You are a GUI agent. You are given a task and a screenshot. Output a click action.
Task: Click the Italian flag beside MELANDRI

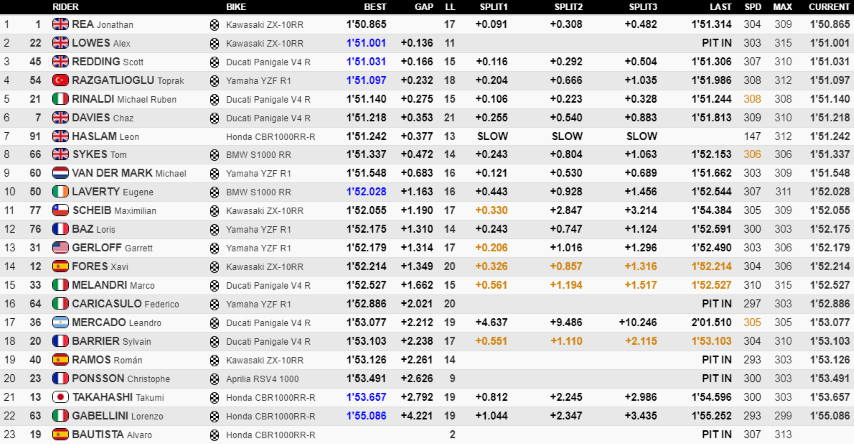point(60,285)
